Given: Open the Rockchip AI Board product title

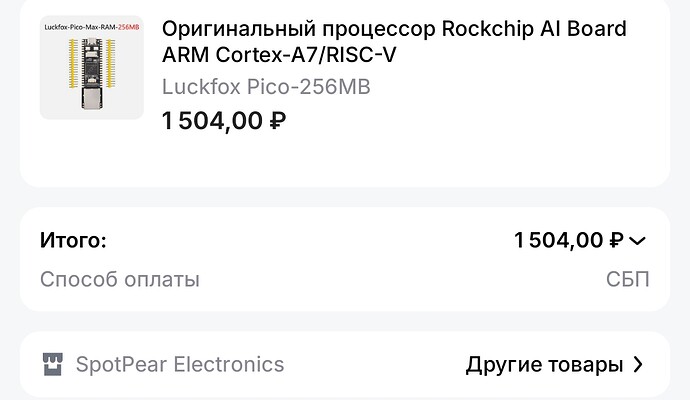Looking at the screenshot, I should pos(394,41).
